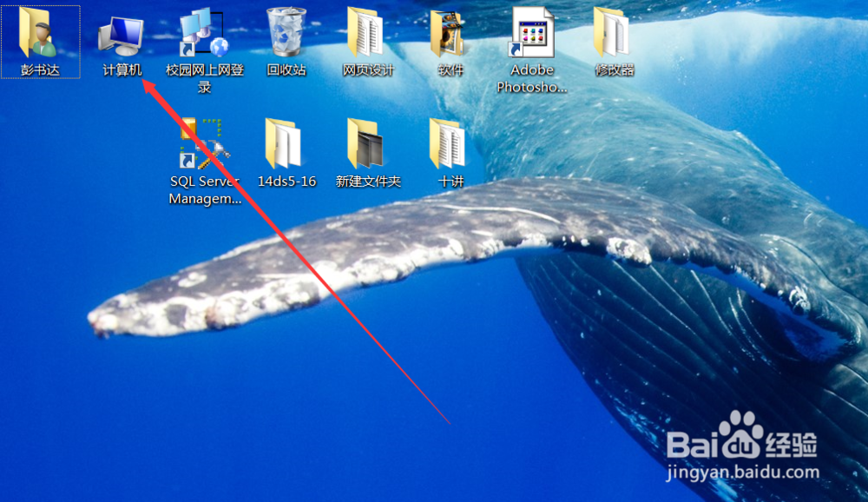
Task: Click the 十讲 label text
Action: (450, 182)
